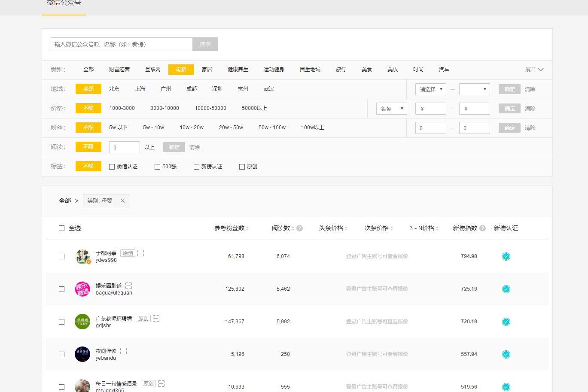This screenshot has height=392, width=588.
Task: Expand the 展开 category list
Action: click(x=534, y=70)
